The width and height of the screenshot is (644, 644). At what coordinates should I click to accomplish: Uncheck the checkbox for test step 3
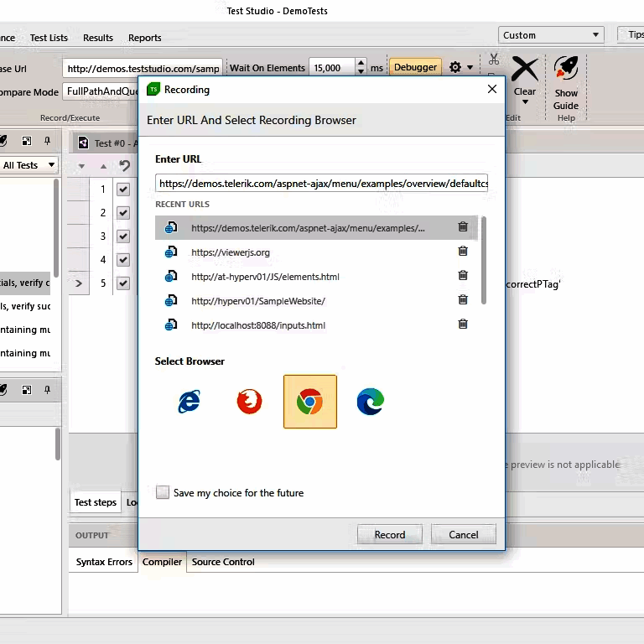(123, 236)
